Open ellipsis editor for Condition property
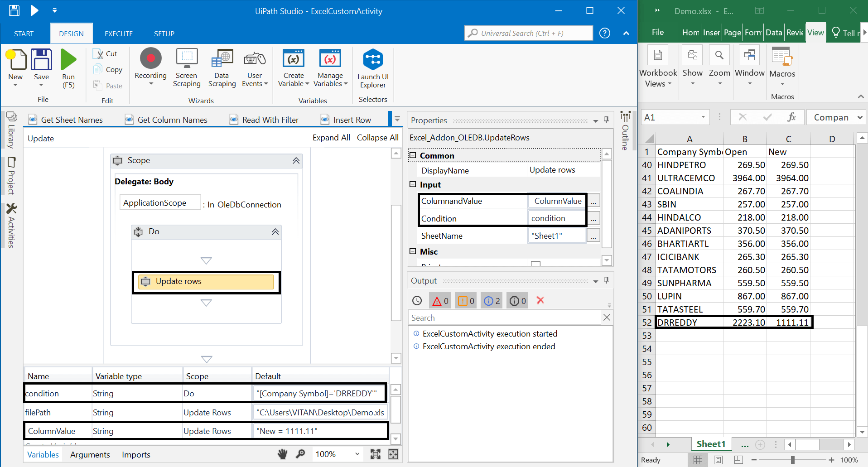Image resolution: width=868 pixels, height=467 pixels. [x=593, y=218]
